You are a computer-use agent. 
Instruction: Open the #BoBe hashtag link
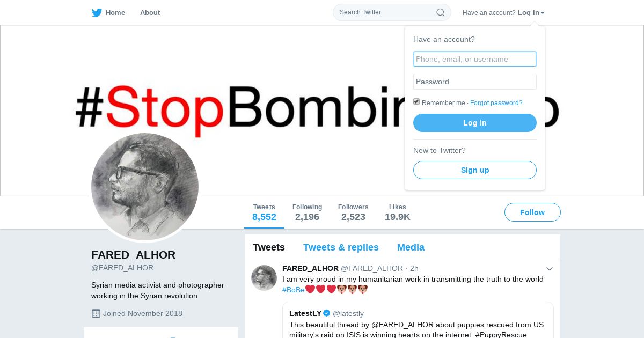click(x=294, y=290)
